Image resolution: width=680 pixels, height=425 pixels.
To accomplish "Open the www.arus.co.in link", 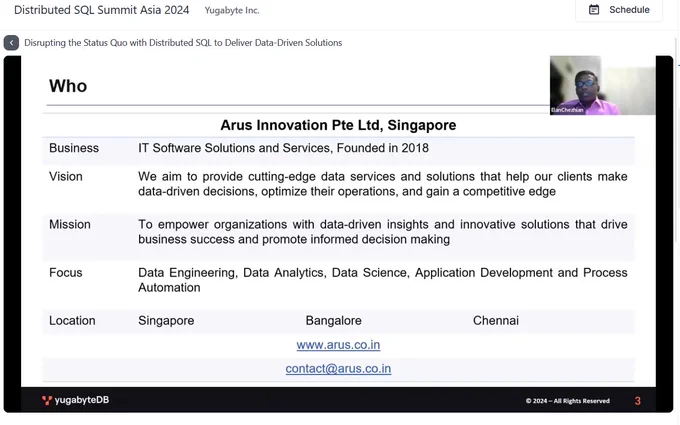I will (338, 345).
